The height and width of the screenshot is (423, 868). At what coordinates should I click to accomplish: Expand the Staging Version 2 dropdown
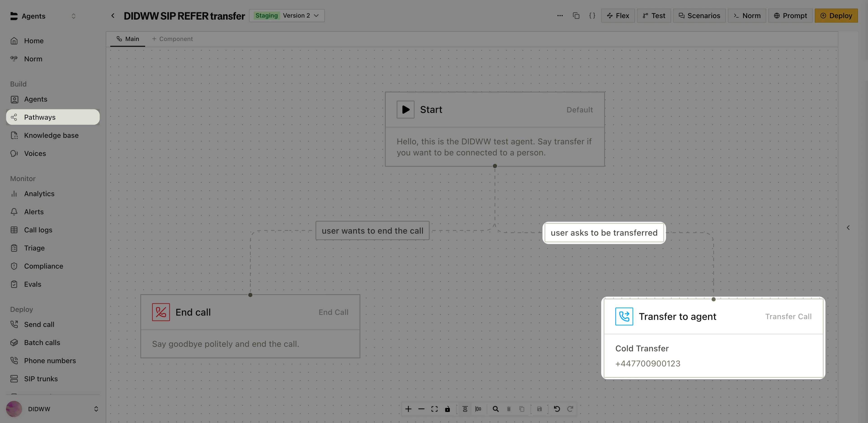point(287,16)
